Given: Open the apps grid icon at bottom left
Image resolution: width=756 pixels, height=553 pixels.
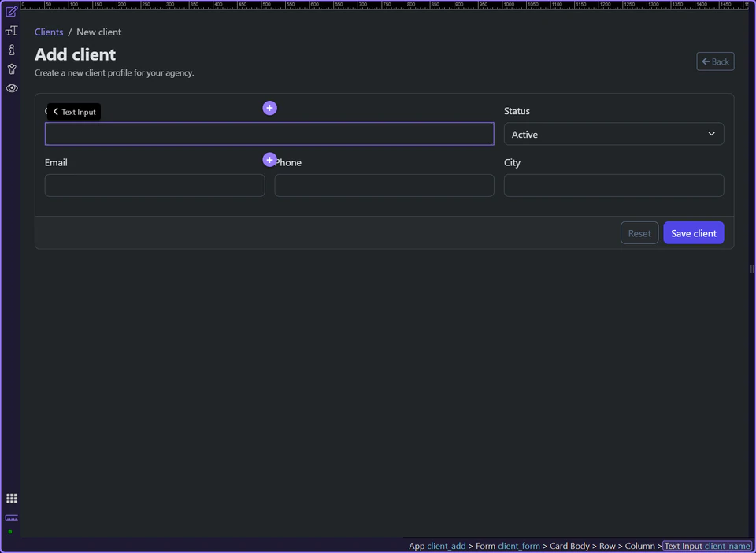Looking at the screenshot, I should (x=12, y=498).
